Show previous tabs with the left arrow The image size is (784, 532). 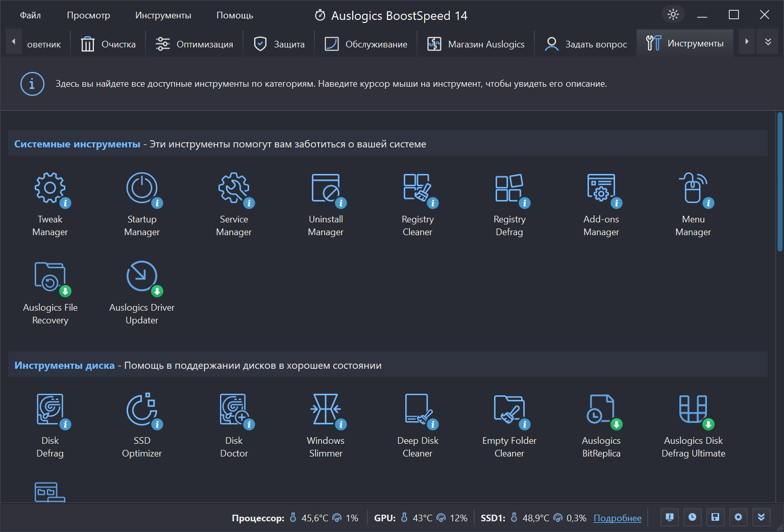14,42
